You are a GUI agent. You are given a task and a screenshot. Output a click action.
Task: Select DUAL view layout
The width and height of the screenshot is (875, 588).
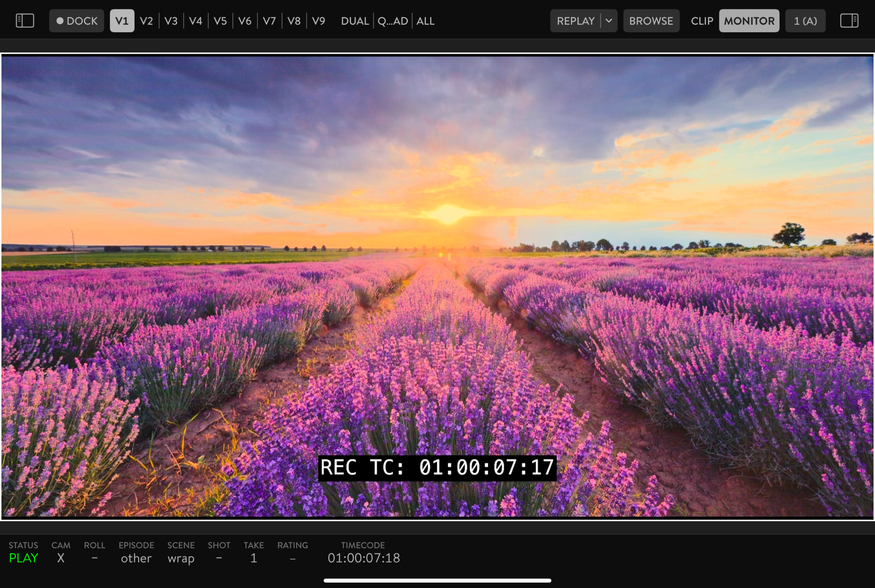355,21
